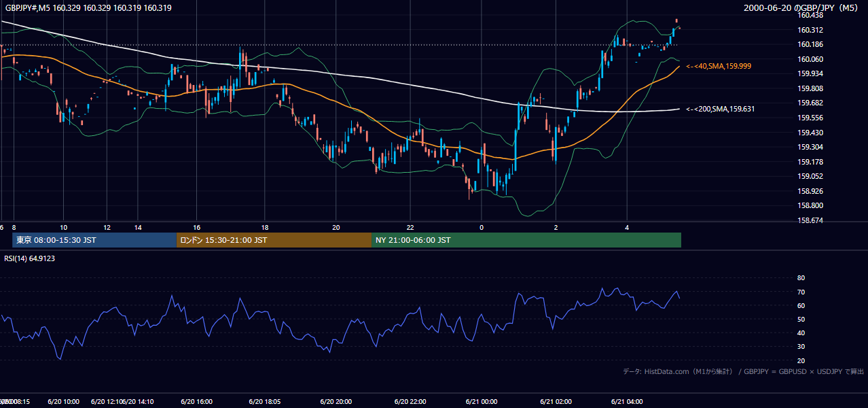Click RSI scale value 50
Viewport: 868px width, 408px height.
801,319
